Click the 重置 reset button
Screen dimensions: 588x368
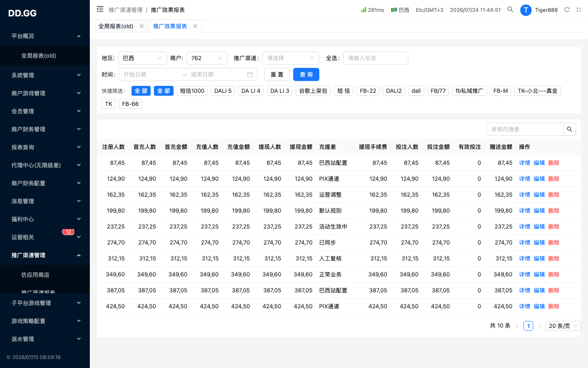[277, 74]
